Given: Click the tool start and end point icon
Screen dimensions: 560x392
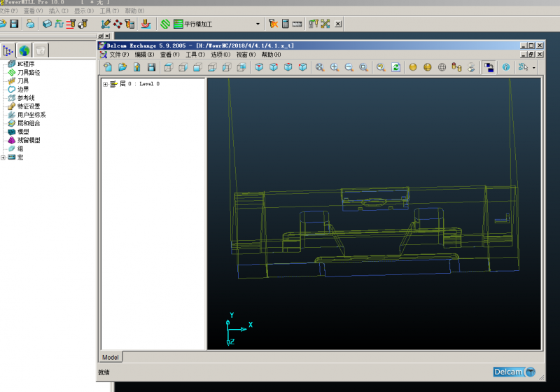Looking at the screenshot, I should tap(83, 24).
